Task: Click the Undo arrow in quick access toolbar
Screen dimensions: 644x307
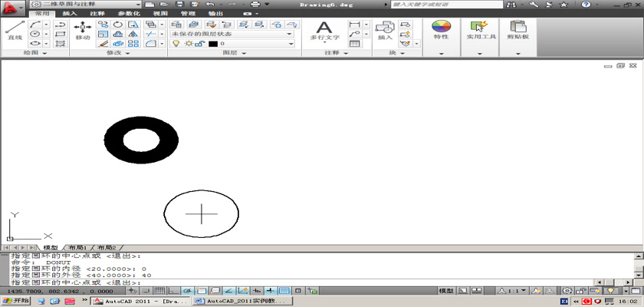Action: [210, 4]
